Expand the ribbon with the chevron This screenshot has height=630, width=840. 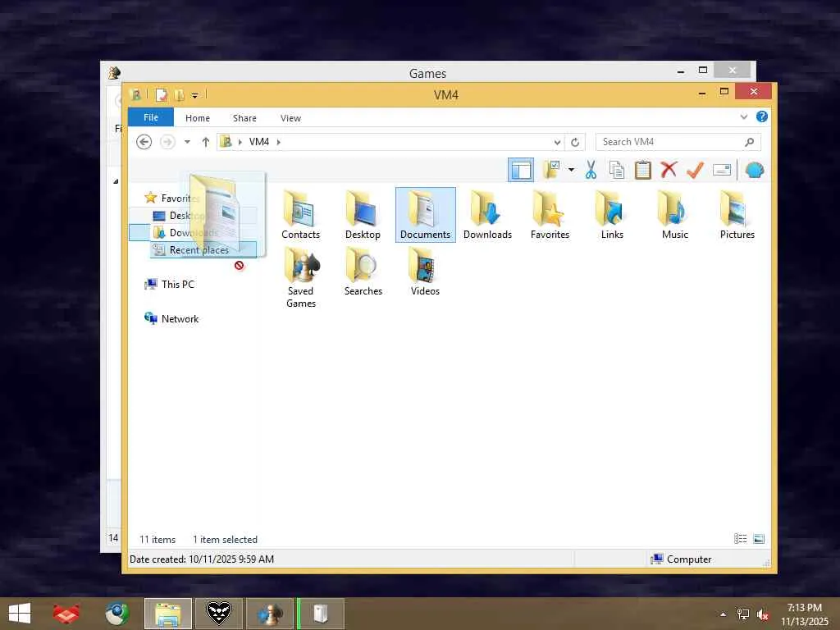click(743, 116)
